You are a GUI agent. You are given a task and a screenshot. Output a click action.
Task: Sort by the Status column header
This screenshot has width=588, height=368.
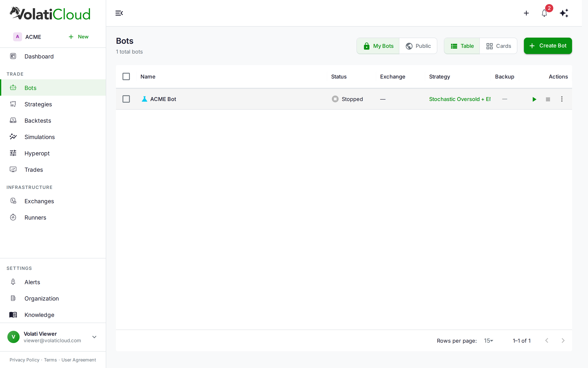(339, 76)
